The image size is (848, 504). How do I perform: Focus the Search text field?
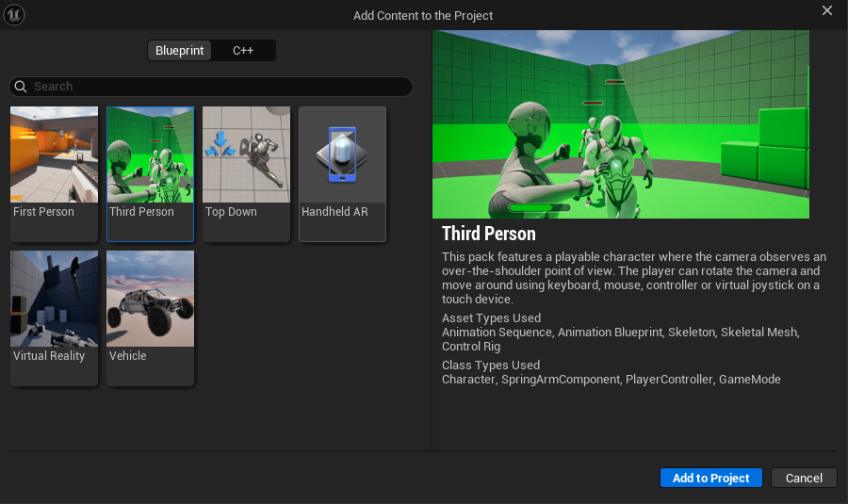217,87
